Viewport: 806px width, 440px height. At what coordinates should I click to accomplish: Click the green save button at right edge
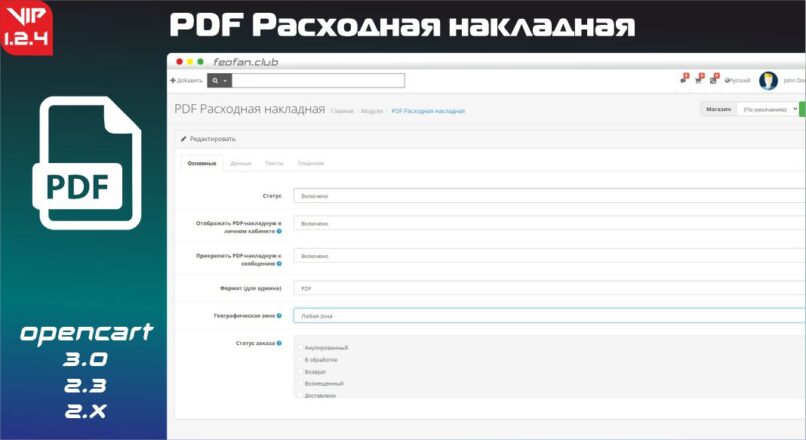[x=802, y=109]
